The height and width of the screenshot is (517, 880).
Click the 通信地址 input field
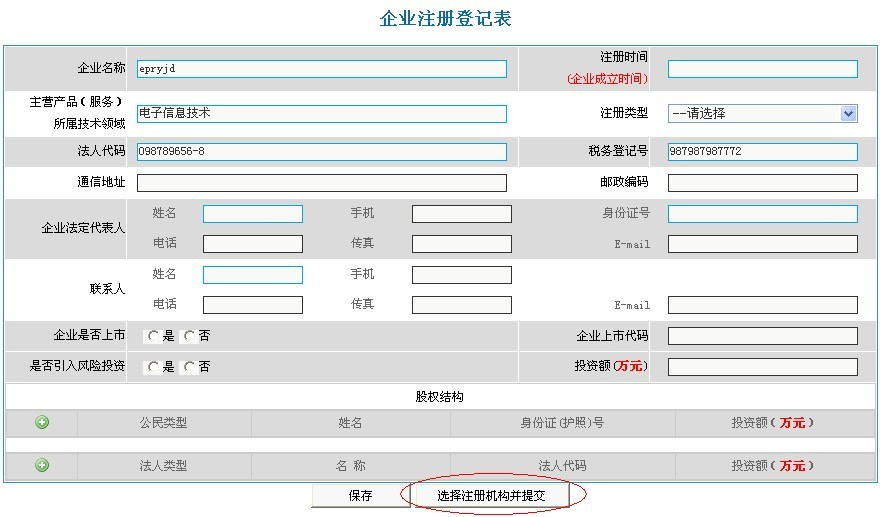click(x=321, y=183)
